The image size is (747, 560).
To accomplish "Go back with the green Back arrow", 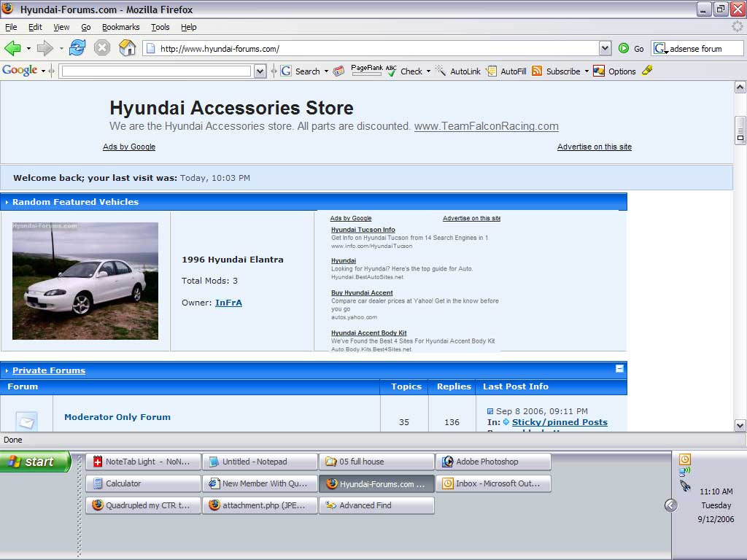I will pyautogui.click(x=12, y=48).
